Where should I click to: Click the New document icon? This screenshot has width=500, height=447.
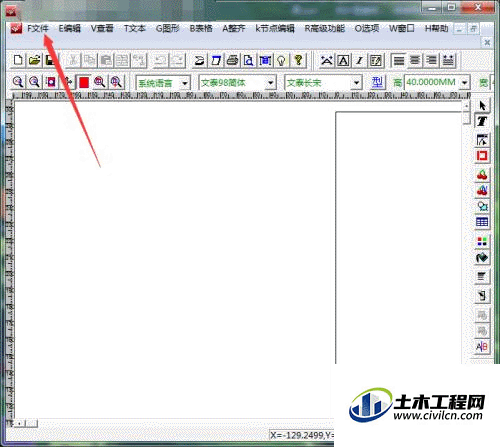tap(18, 60)
